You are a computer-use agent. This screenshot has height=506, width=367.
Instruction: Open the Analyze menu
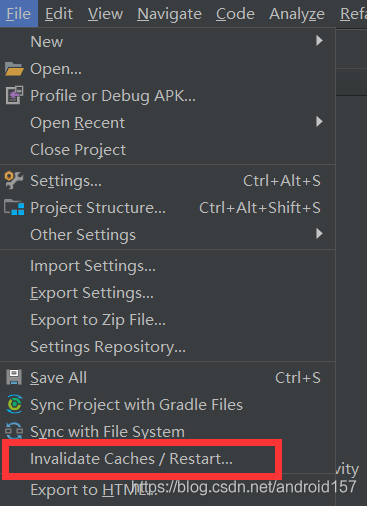tap(297, 14)
